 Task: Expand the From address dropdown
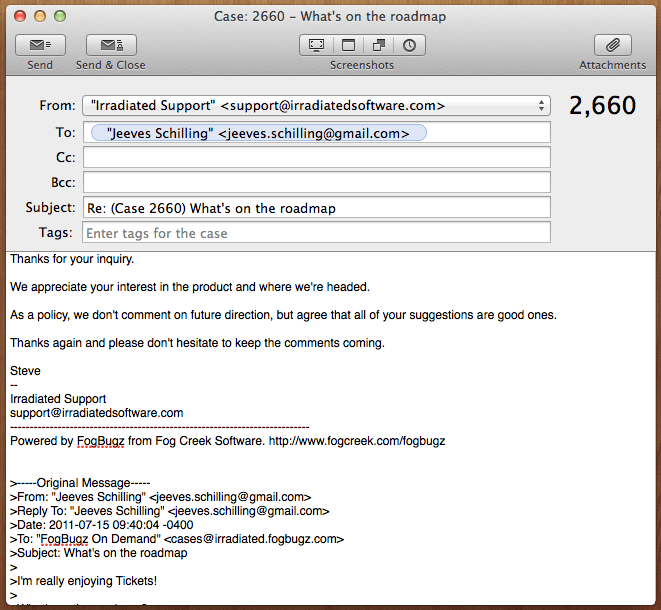(541, 105)
